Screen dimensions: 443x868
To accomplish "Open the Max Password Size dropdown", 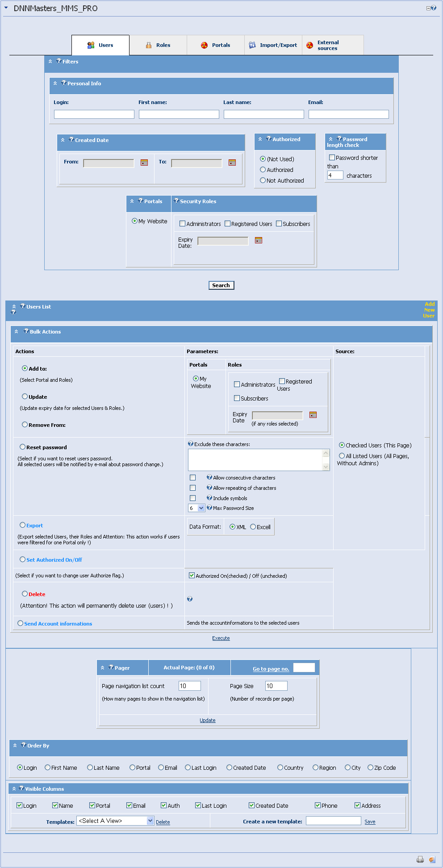I will coord(201,508).
